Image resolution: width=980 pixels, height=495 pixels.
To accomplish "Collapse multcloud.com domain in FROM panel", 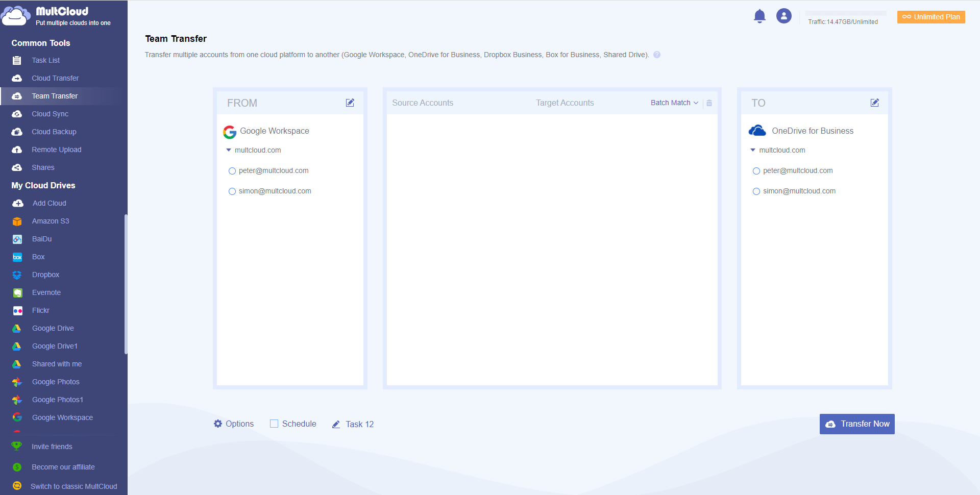I will tap(229, 150).
